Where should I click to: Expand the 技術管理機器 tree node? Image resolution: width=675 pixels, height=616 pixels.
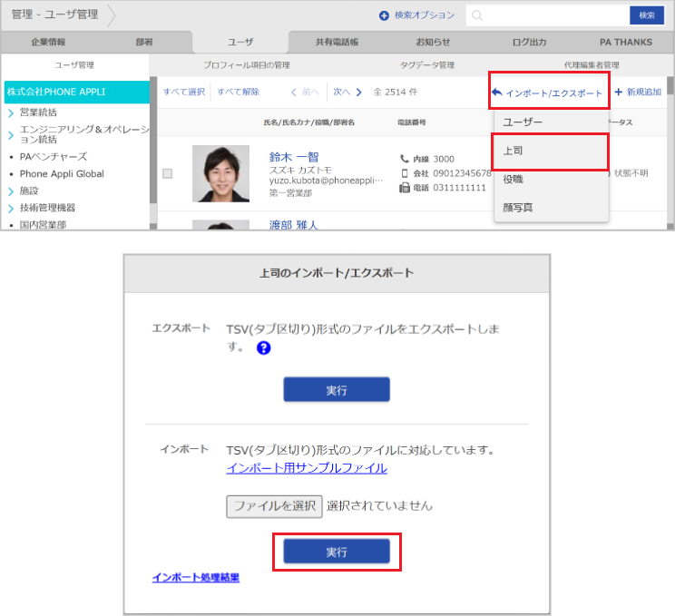pos(10,207)
